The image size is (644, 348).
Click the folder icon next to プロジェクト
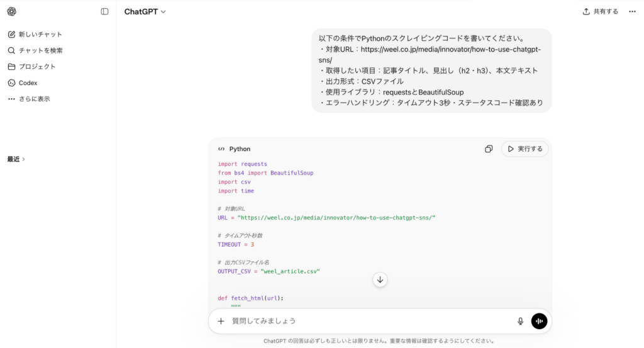coord(11,67)
